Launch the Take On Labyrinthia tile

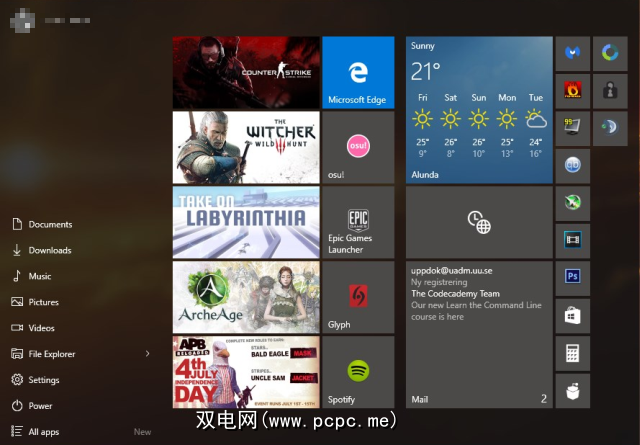pyautogui.click(x=246, y=222)
